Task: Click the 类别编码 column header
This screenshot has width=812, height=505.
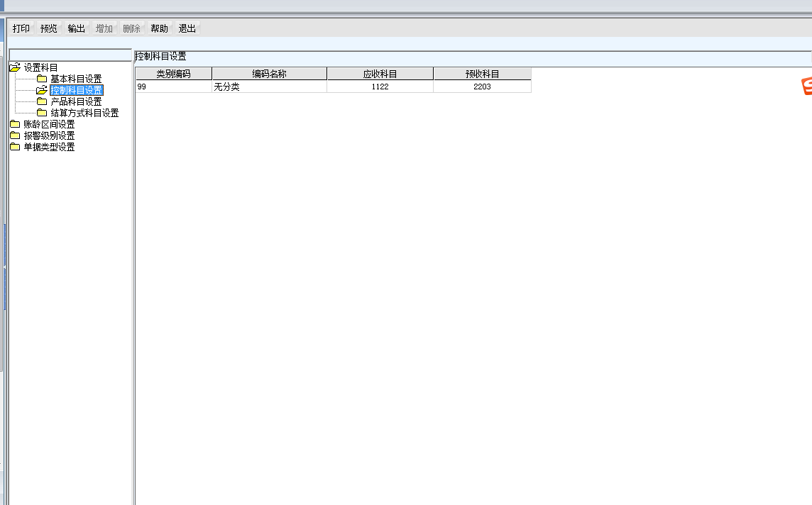Action: [173, 74]
